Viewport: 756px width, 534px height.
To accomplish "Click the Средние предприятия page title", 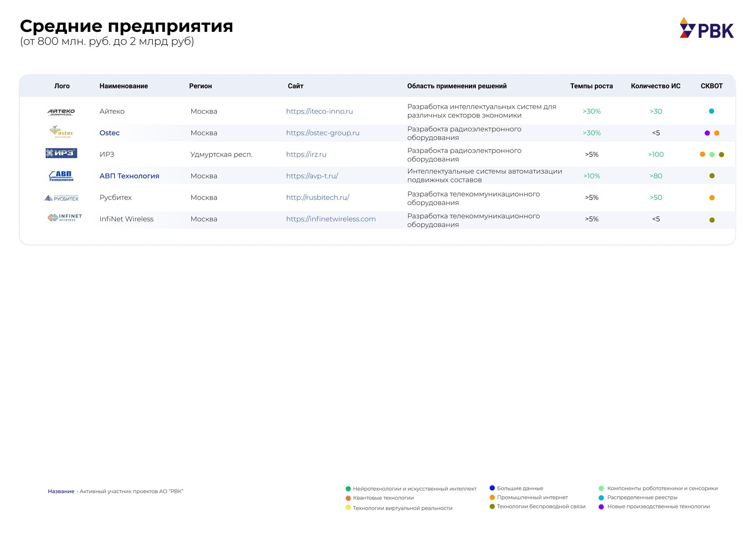I will pyautogui.click(x=126, y=26).
